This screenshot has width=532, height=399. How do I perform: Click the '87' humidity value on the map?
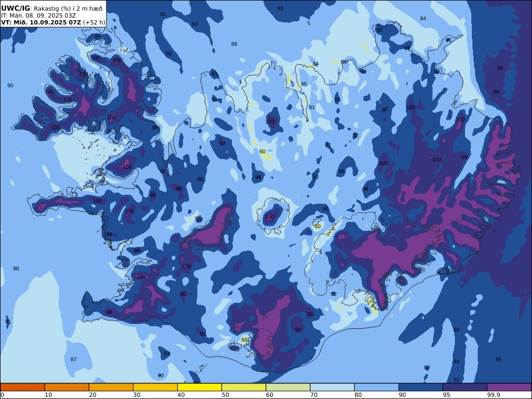point(73,359)
